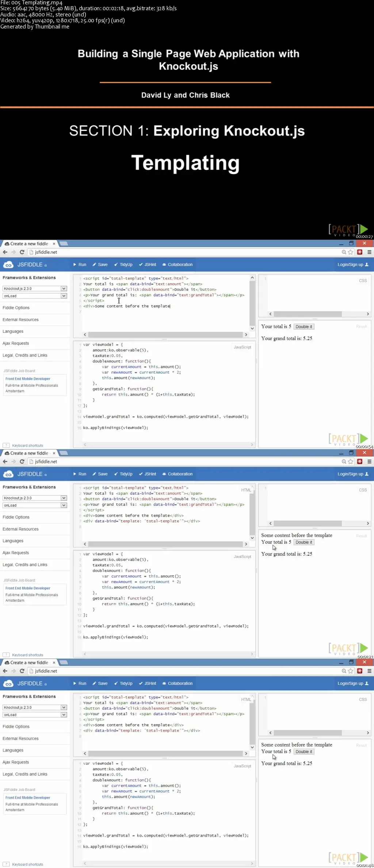Open Knockout.js 2.3.0 dropdown in 00:00:54 frame
Viewport: 374px width, 868px height.
coord(35,289)
